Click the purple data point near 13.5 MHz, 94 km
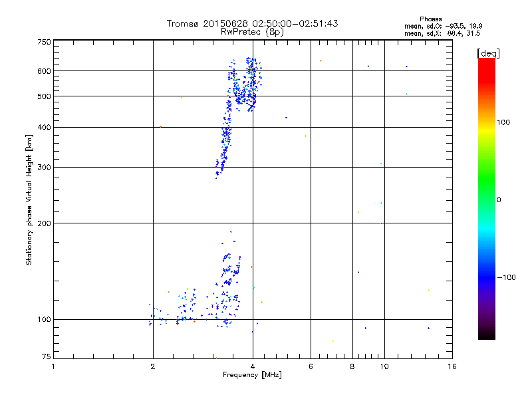The height and width of the screenshot is (399, 532). click(428, 328)
